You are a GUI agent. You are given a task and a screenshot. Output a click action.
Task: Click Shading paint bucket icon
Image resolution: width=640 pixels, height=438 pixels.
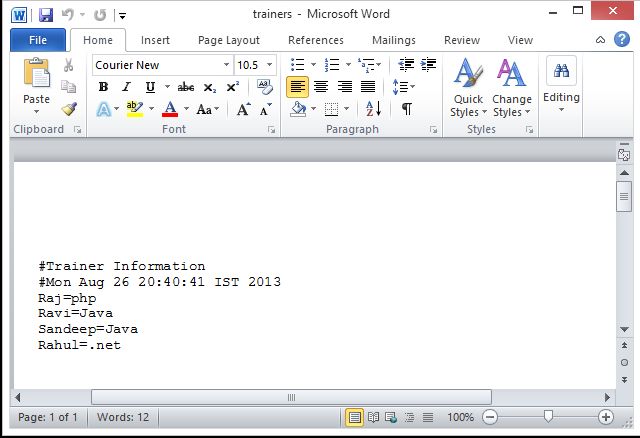(x=298, y=109)
